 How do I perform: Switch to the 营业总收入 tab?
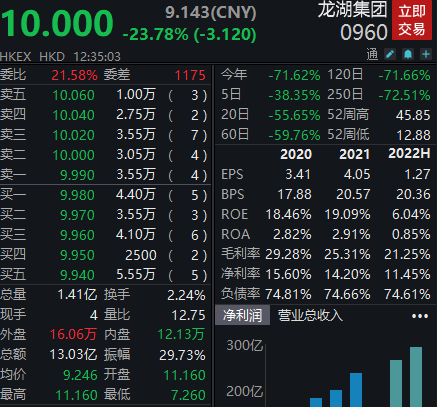point(310,315)
